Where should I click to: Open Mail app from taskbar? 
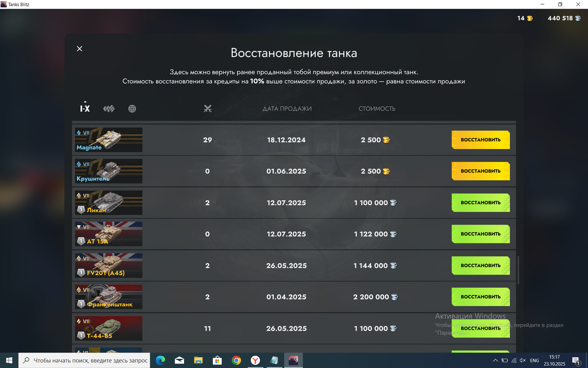tap(179, 361)
